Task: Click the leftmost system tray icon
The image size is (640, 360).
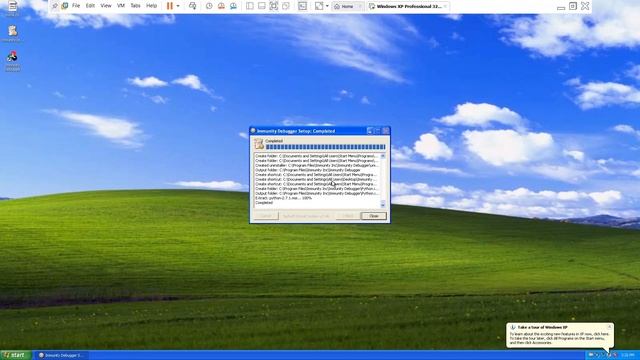Action: [x=591, y=355]
